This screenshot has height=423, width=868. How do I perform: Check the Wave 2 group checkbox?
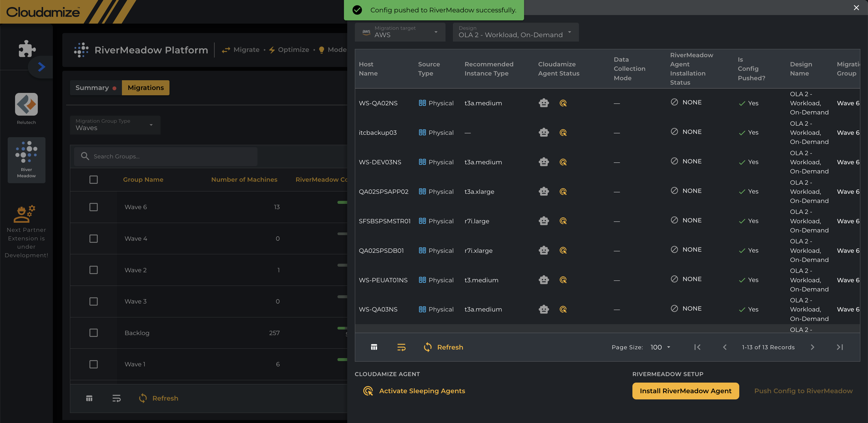(x=94, y=270)
